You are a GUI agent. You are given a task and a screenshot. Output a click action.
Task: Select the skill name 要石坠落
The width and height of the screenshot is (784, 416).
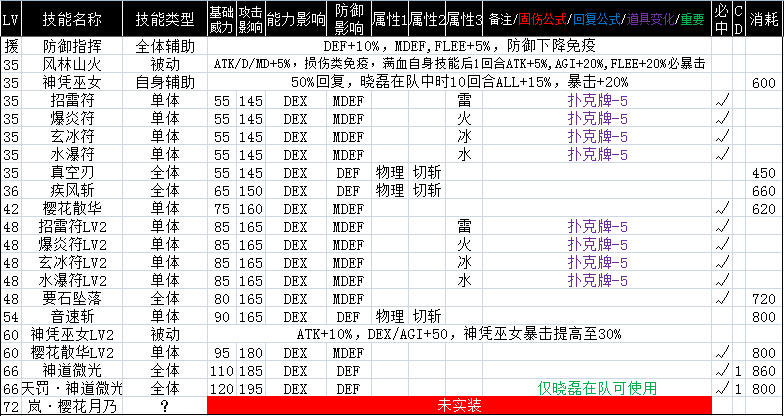pyautogui.click(x=72, y=298)
